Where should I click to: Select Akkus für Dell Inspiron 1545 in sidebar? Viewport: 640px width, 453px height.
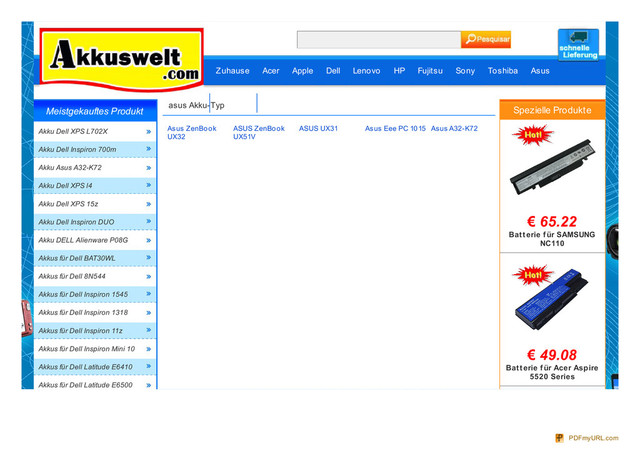pos(83,294)
